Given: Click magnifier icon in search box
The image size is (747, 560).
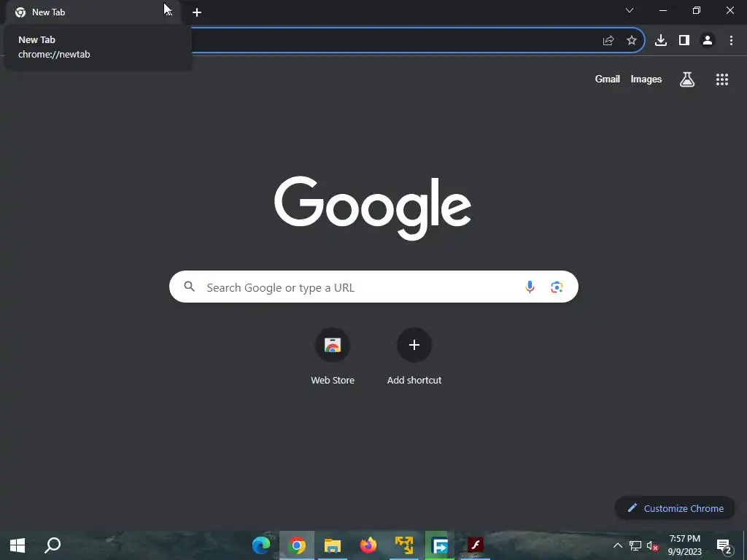Looking at the screenshot, I should point(190,286).
